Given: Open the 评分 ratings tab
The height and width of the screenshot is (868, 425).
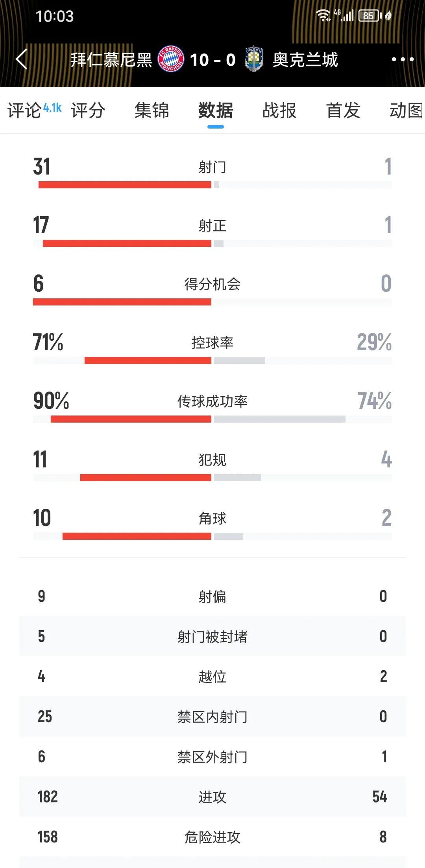Looking at the screenshot, I should [x=88, y=110].
